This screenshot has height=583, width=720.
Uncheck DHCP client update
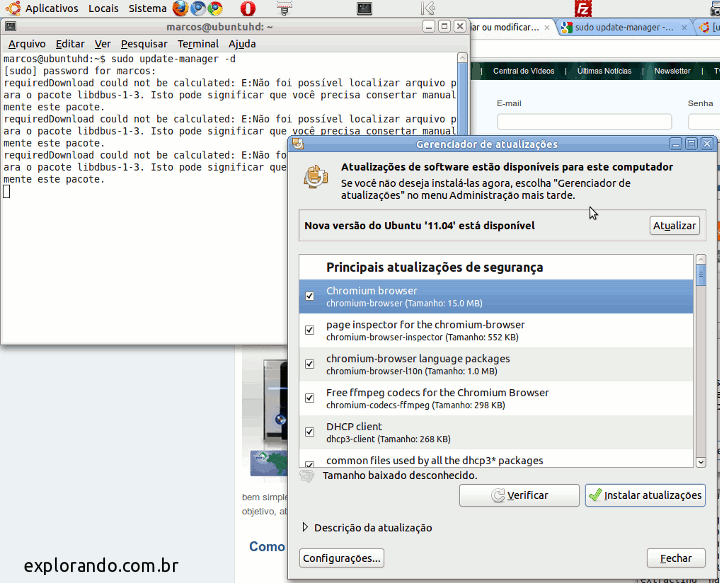(x=309, y=432)
